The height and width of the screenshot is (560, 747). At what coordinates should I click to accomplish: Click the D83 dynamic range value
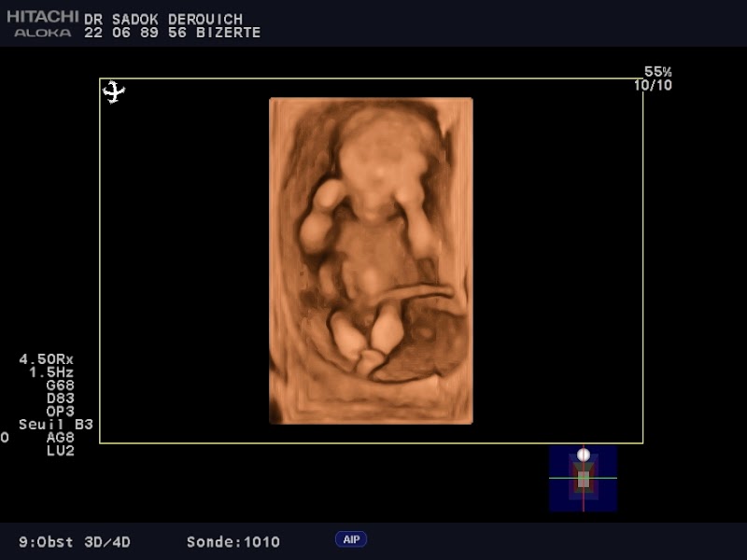pos(60,399)
